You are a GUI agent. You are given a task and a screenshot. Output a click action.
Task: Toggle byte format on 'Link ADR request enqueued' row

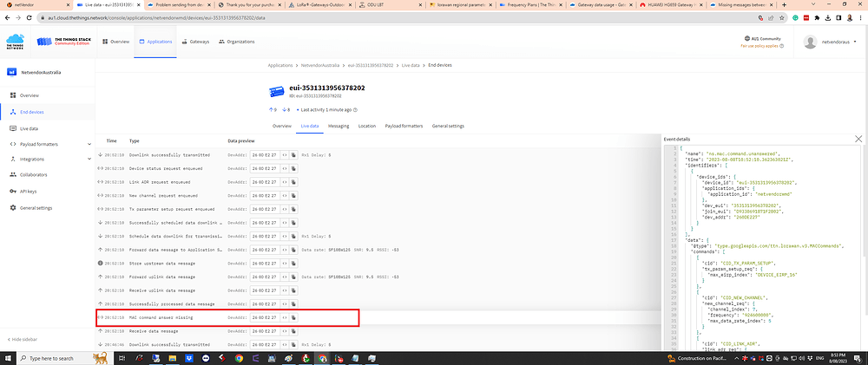(284, 181)
